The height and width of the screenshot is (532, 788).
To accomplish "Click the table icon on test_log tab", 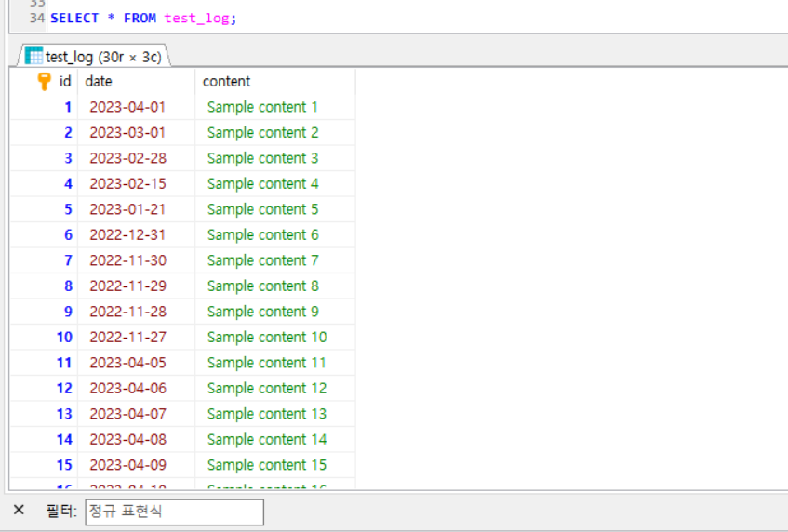I will 33,55.
